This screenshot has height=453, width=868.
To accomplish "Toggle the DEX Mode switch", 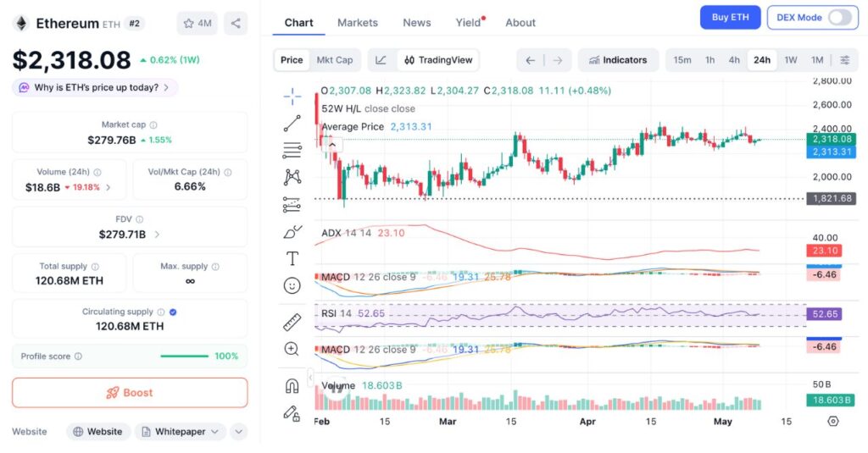I will coord(840,17).
